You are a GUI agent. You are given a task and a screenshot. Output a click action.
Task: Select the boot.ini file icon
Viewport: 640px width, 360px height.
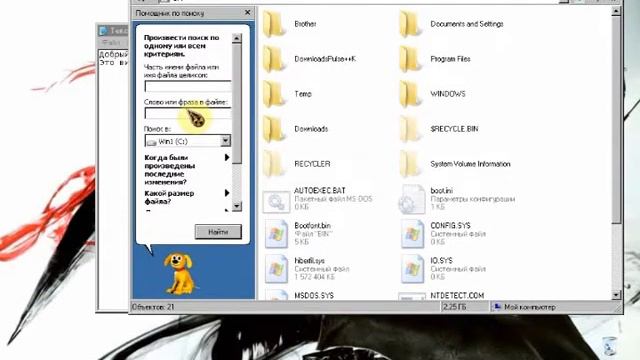click(x=411, y=199)
